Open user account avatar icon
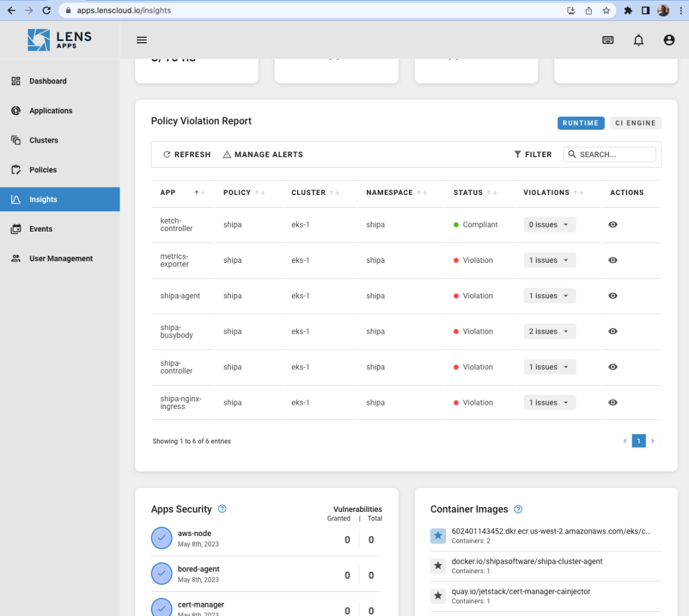 pyautogui.click(x=669, y=40)
